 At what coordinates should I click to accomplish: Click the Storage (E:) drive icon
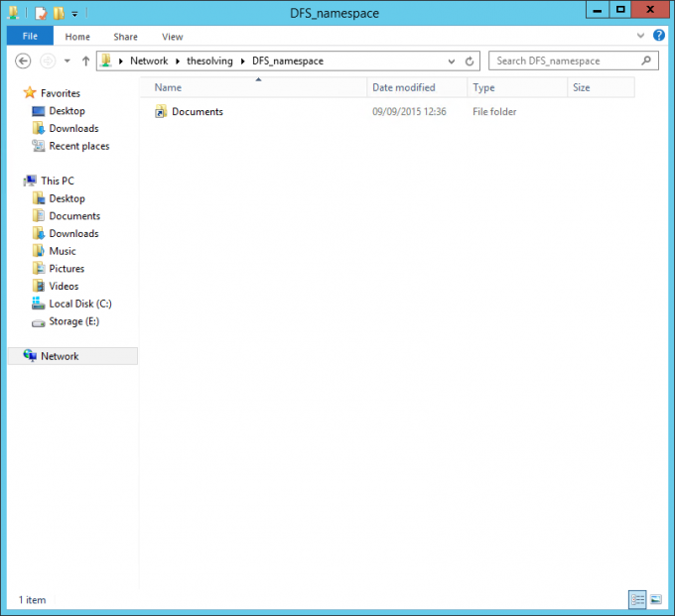(39, 321)
